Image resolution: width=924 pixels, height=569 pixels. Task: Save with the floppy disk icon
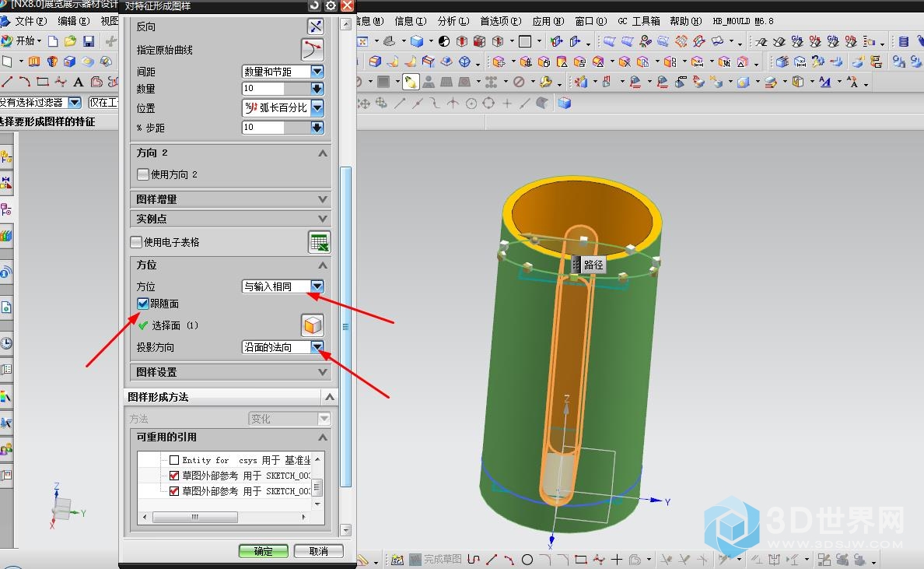[x=89, y=40]
